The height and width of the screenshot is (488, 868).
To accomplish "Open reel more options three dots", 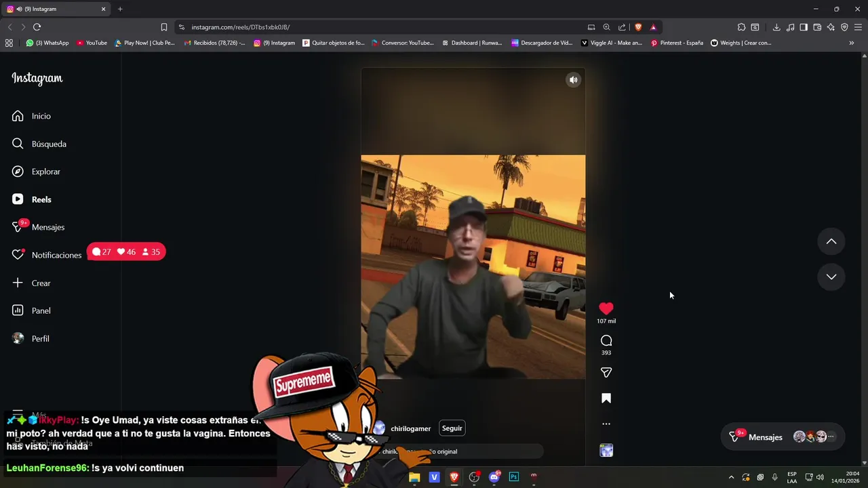I will [x=606, y=424].
